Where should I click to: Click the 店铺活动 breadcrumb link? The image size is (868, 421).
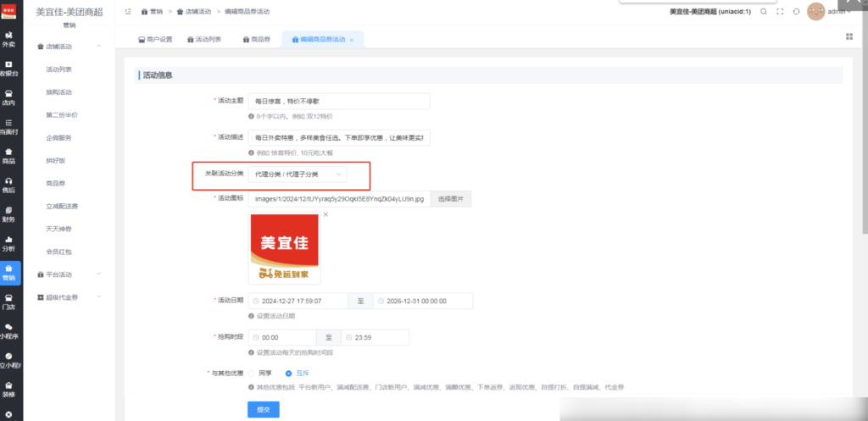pos(194,12)
